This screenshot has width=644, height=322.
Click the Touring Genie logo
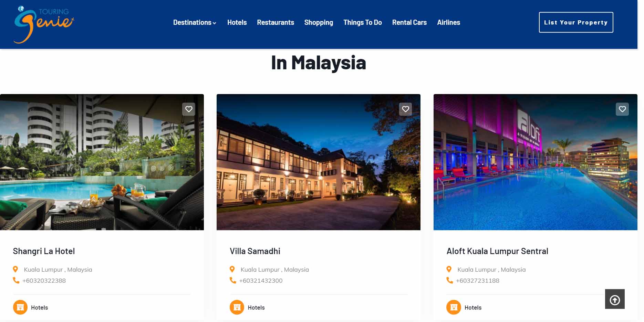tap(44, 24)
